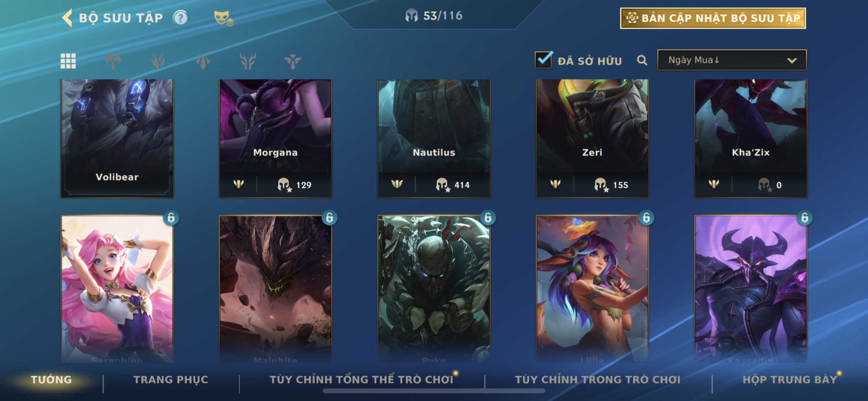Switch to the Trang Phục tab

point(171,380)
